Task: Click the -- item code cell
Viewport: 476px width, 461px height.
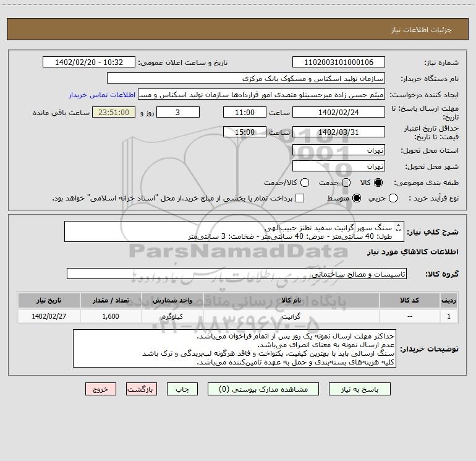Action: [409, 316]
